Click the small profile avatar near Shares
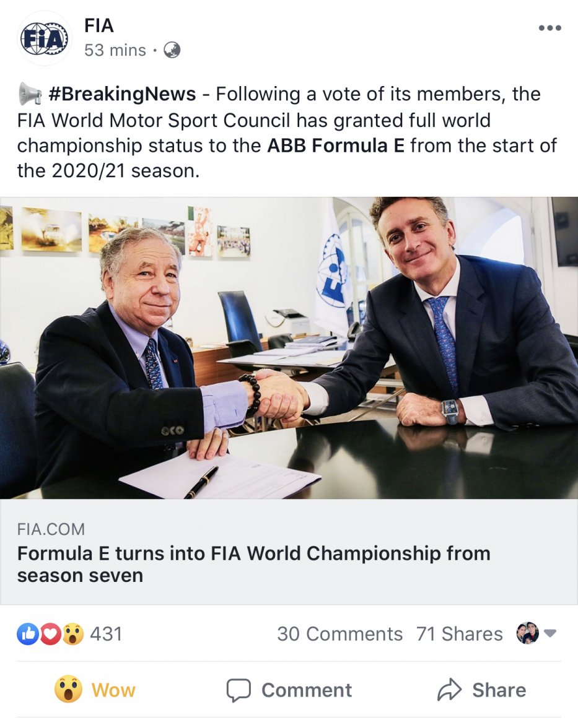This screenshot has height=728, width=578. [528, 633]
